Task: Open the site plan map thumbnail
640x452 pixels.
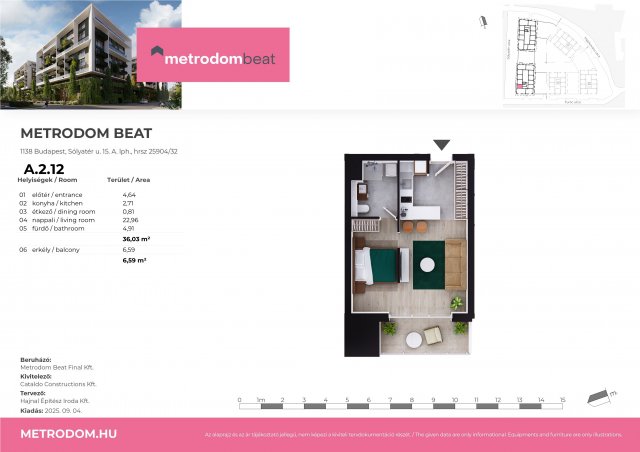Action: coord(563,56)
